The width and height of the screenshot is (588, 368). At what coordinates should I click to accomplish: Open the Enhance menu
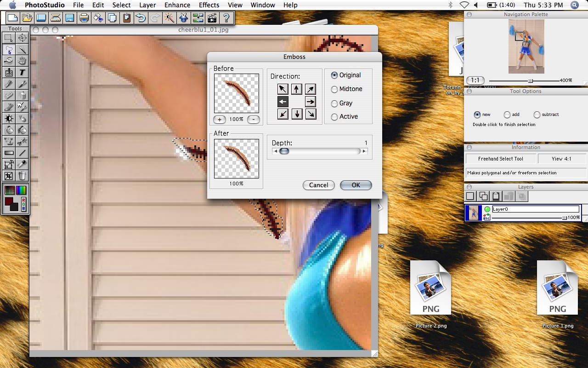click(177, 5)
